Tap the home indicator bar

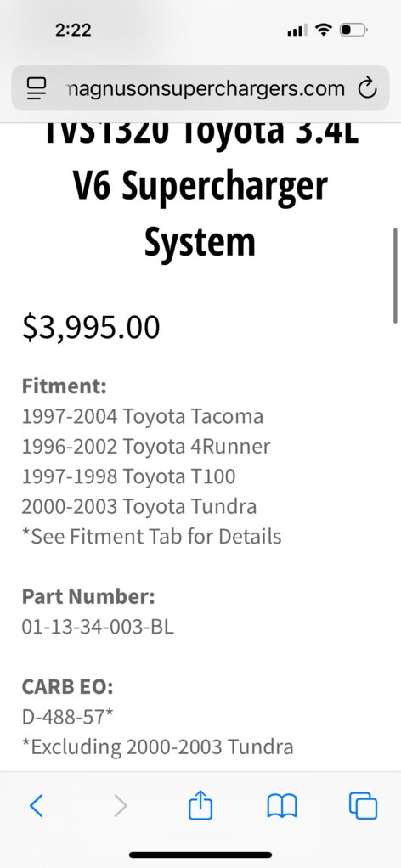(200, 854)
